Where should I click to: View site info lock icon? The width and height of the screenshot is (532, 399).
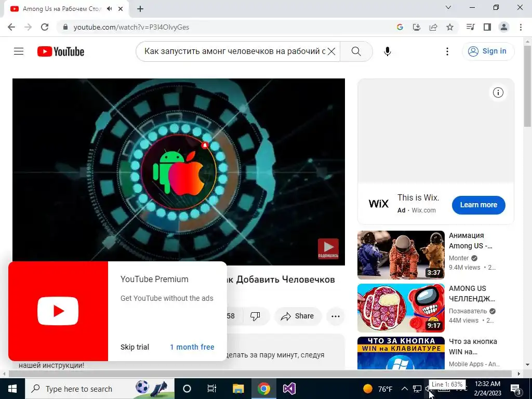[x=66, y=27]
